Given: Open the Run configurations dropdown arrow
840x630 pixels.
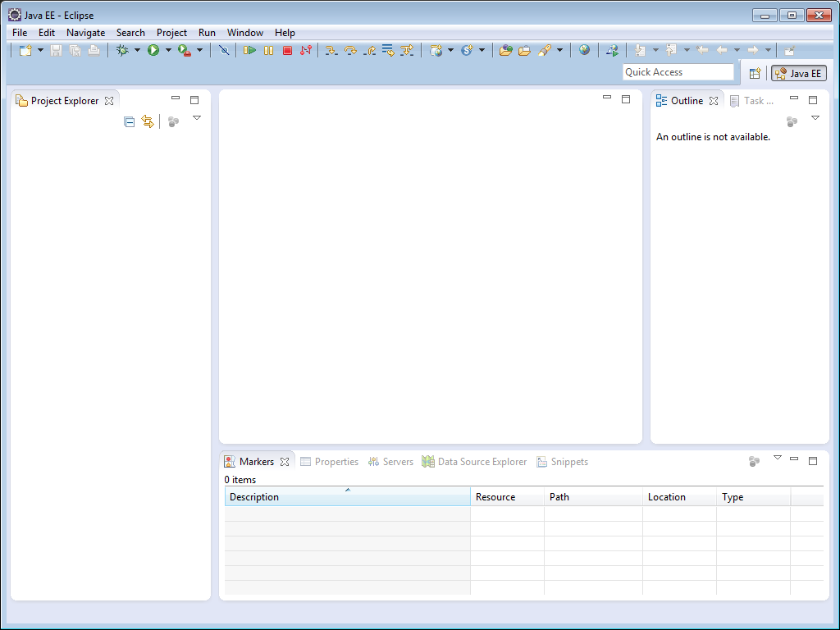Looking at the screenshot, I should [168, 50].
